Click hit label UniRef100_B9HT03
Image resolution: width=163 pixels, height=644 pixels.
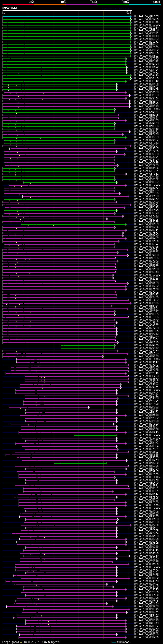(146, 36)
